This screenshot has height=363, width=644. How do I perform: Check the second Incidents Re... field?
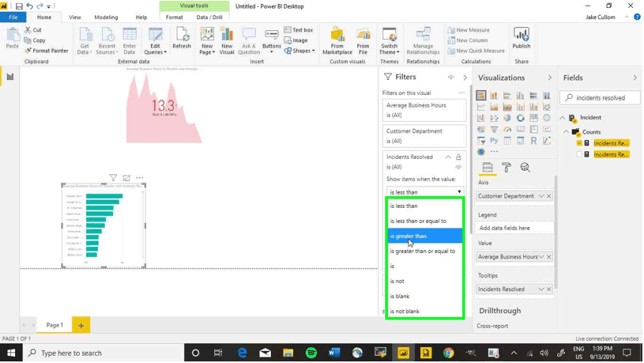pos(579,154)
